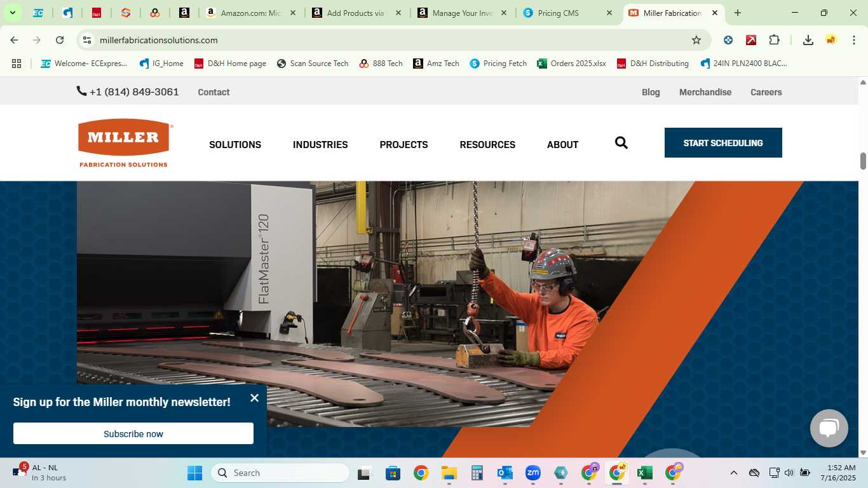This screenshot has height=488, width=868.
Task: Open the D&H Distributing bookmark
Action: (653, 64)
